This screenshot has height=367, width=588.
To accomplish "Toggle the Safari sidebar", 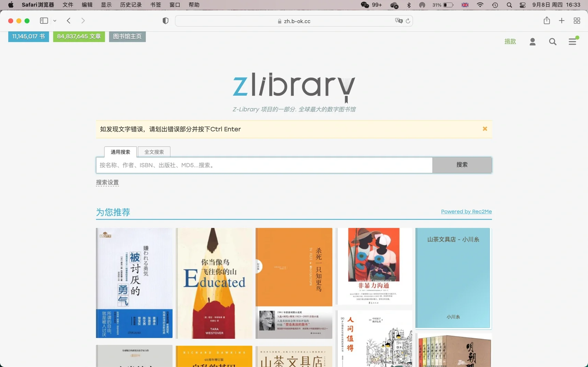I will (44, 21).
